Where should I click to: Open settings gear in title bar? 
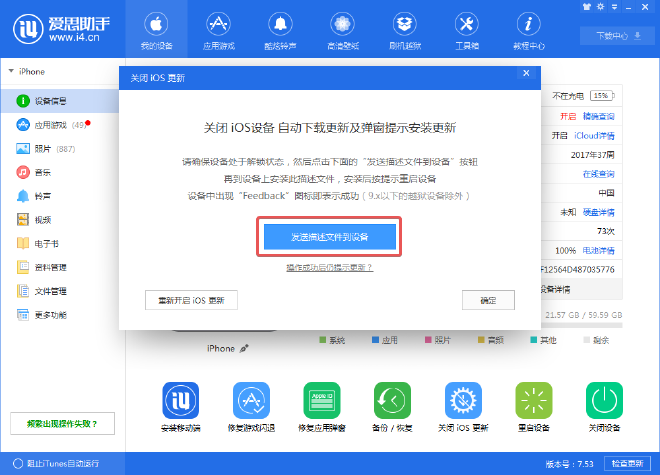(x=601, y=7)
